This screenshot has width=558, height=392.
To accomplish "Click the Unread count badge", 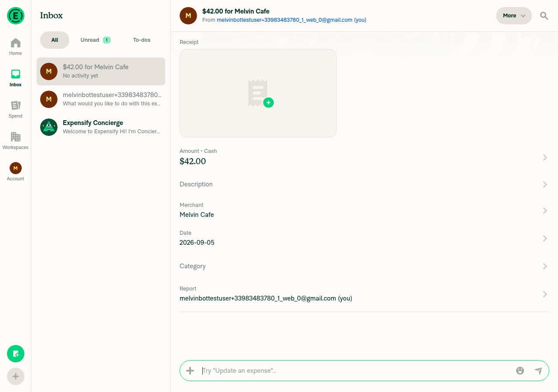I will pos(107,40).
